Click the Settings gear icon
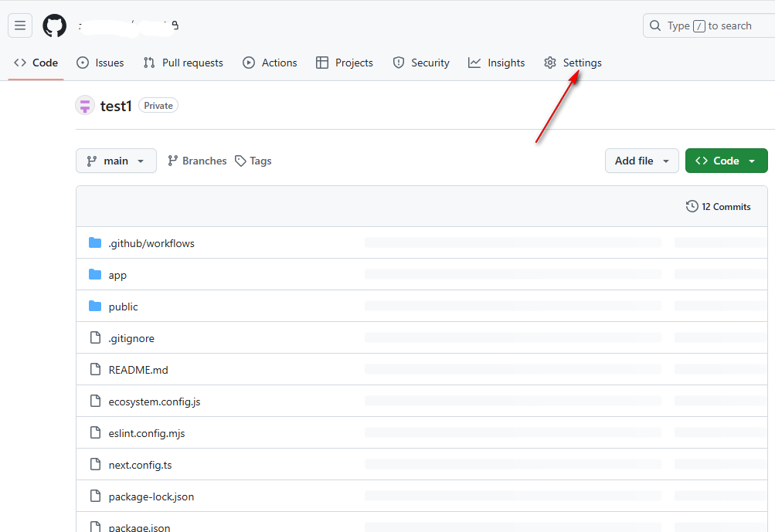775x532 pixels. [550, 63]
